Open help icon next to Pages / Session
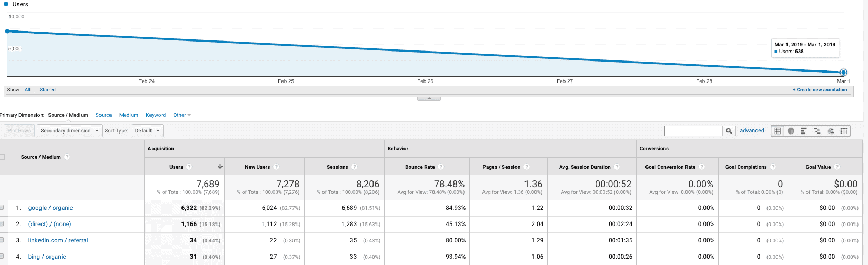 (527, 167)
